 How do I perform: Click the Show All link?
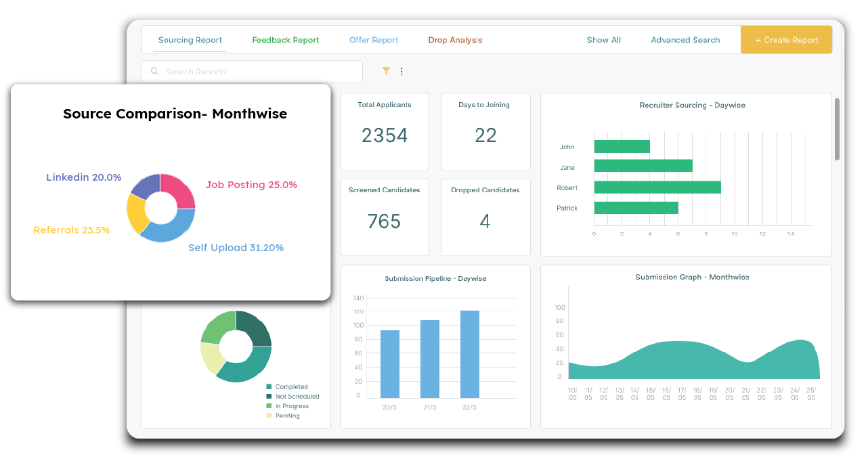coord(603,40)
